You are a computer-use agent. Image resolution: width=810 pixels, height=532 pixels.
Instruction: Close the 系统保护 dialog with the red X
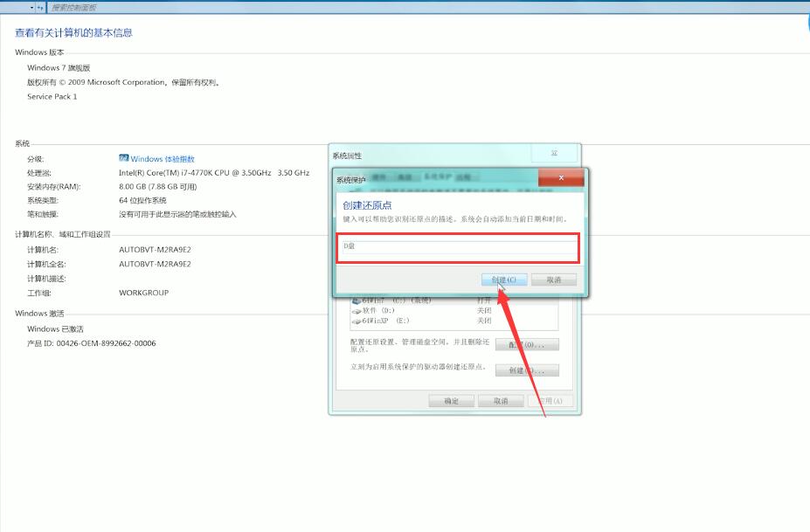click(561, 177)
